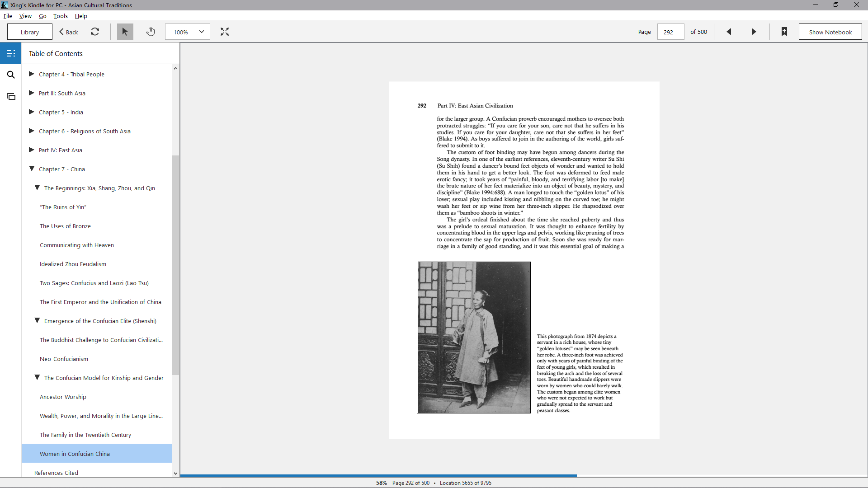
Task: Open the Tools menu
Action: pyautogui.click(x=61, y=16)
